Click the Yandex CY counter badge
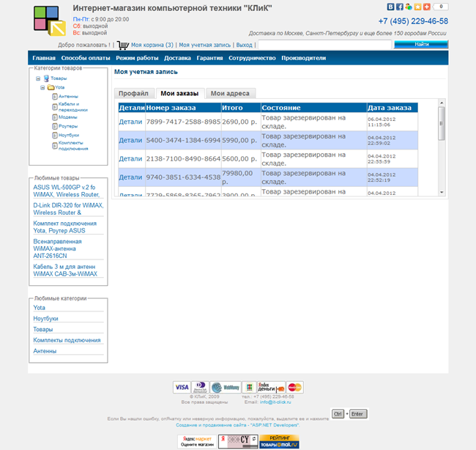This screenshot has width=476, height=450. [238, 441]
